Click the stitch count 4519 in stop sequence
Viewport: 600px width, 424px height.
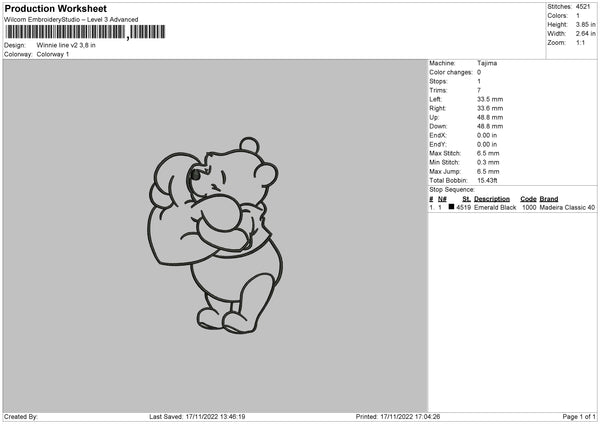pos(463,208)
